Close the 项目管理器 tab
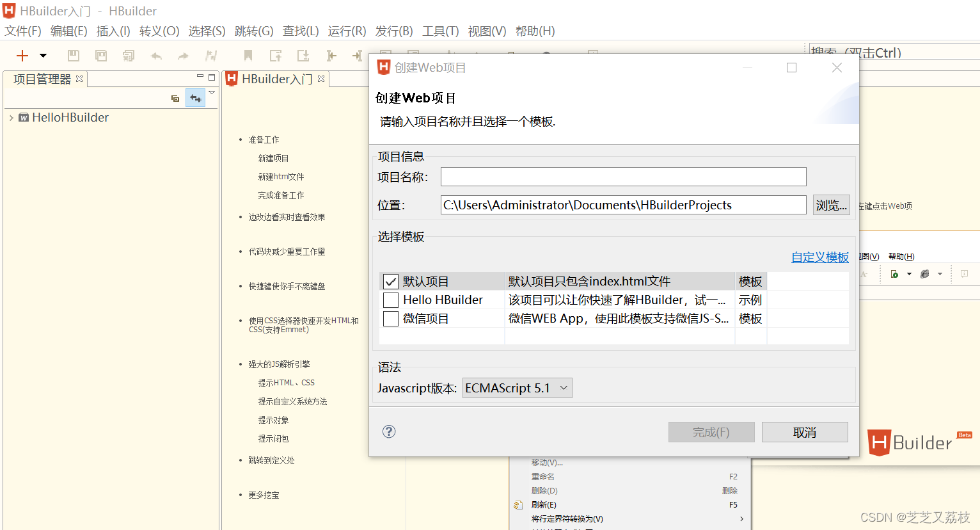Viewport: 980px width, 530px height. tap(79, 79)
